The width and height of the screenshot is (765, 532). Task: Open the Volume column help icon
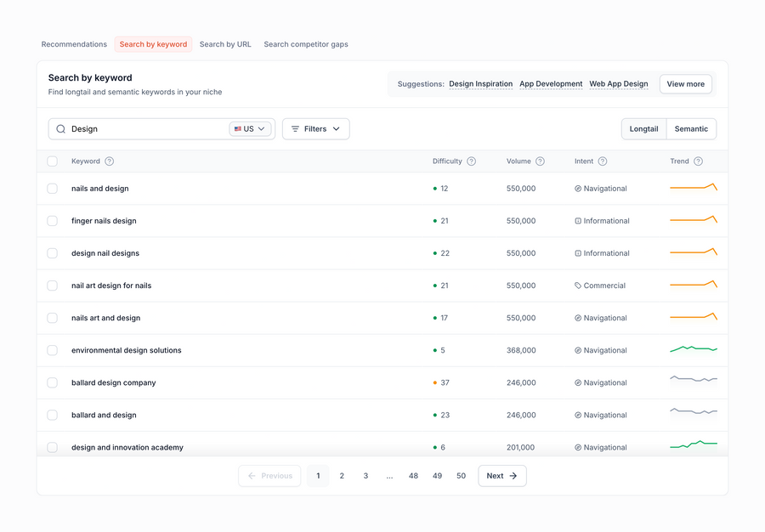tap(541, 161)
